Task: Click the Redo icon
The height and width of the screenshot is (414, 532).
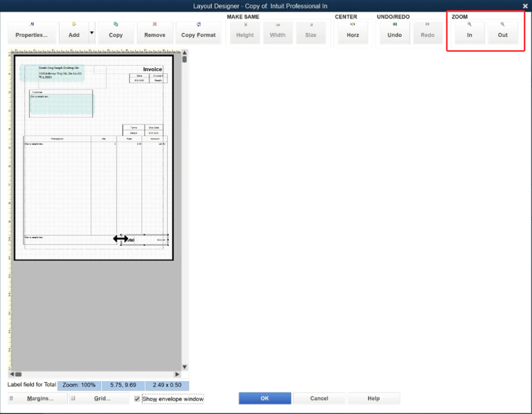Action: (428, 31)
